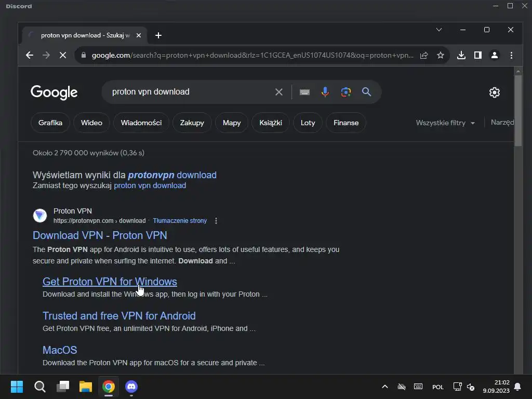Open the tab search chevron
Viewport: 532px width, 399px height.
coord(438,30)
